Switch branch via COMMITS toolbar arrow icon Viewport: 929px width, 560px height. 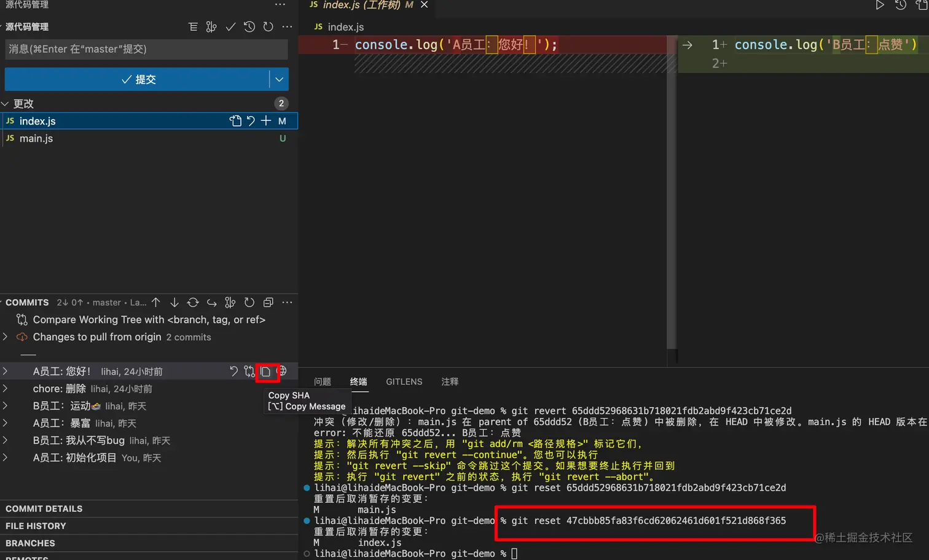[x=212, y=302]
